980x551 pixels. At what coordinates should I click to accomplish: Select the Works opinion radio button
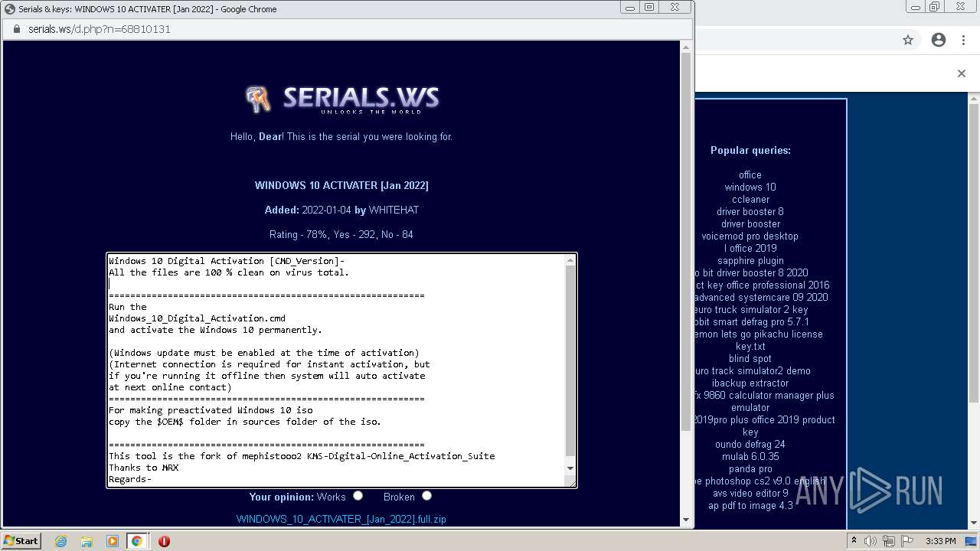[x=358, y=496]
